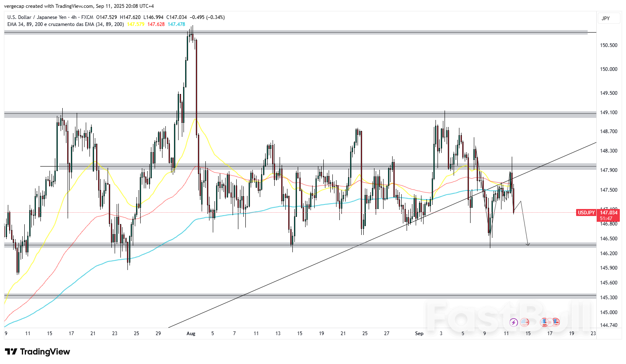Click the 144.740 price scale label
This screenshot has height=364, width=626.
coord(609,325)
